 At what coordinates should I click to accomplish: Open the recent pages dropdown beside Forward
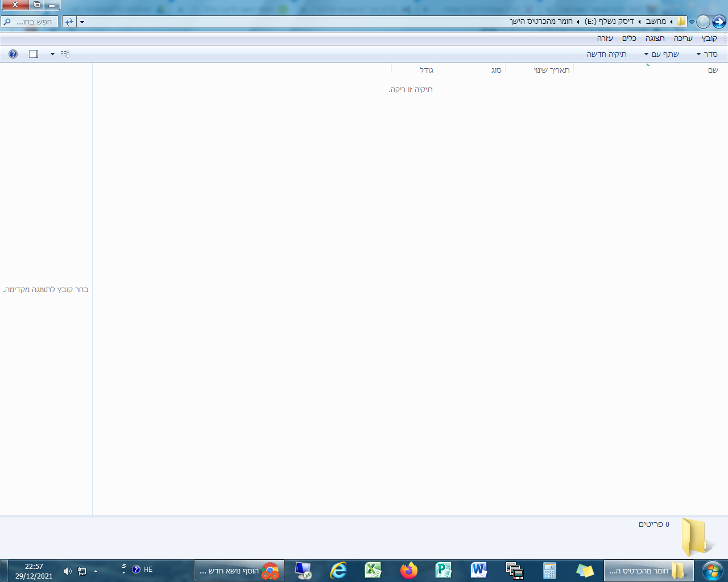pyautogui.click(x=692, y=22)
